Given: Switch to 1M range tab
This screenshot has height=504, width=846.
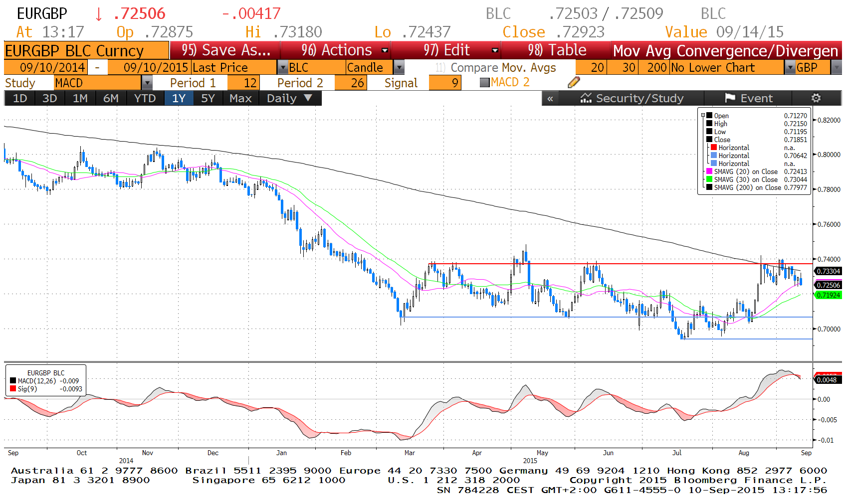Looking at the screenshot, I should [x=80, y=98].
